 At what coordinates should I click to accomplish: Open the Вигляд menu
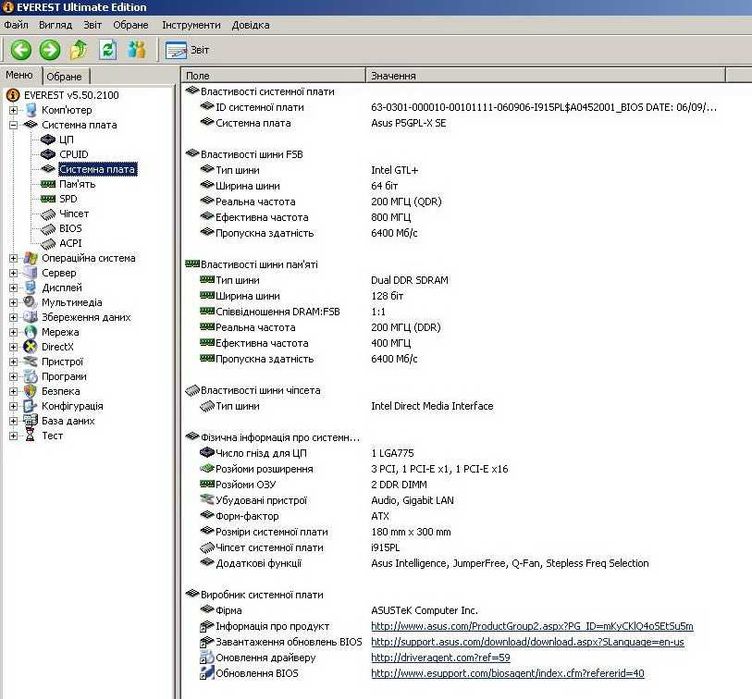tap(55, 24)
